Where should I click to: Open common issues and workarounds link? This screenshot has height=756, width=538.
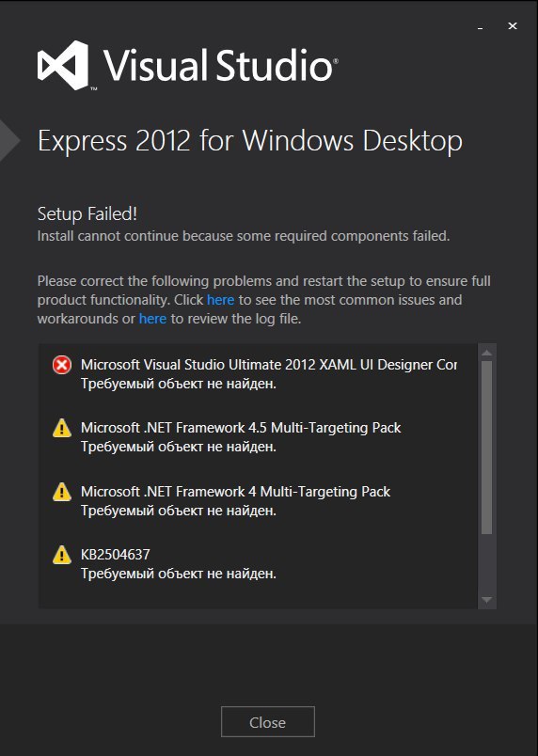coord(220,300)
